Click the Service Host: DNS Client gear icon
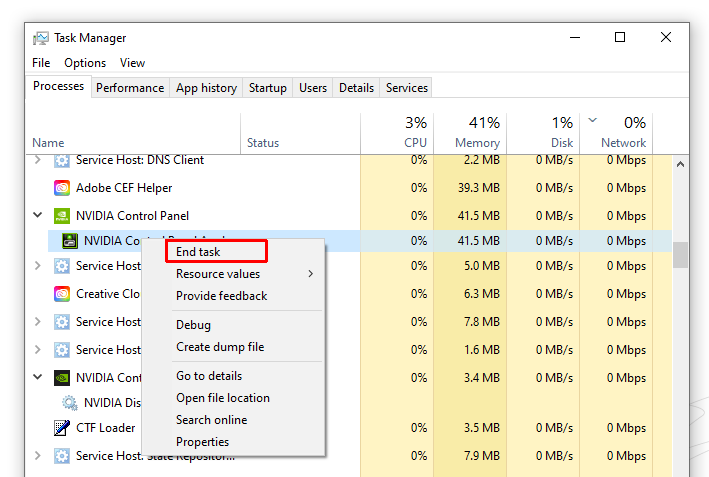 pos(62,160)
